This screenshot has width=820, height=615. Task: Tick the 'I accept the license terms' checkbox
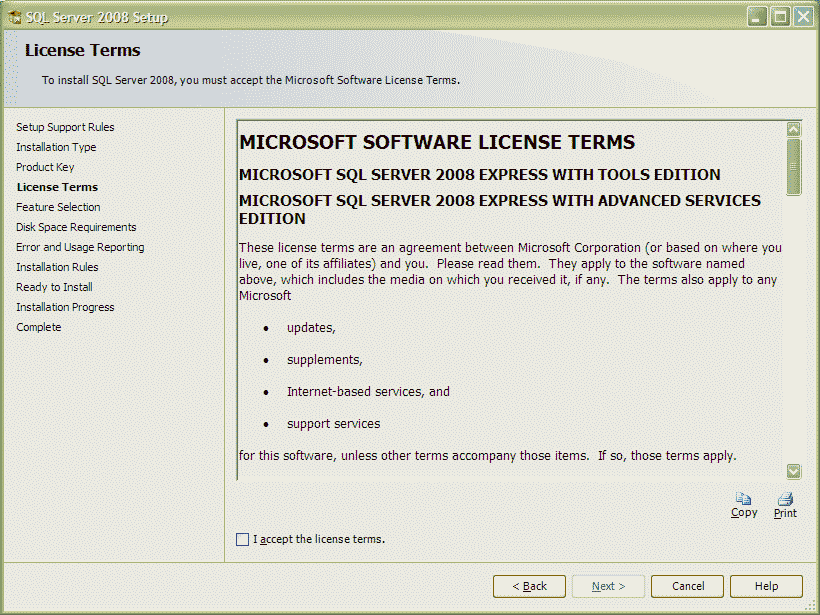243,539
